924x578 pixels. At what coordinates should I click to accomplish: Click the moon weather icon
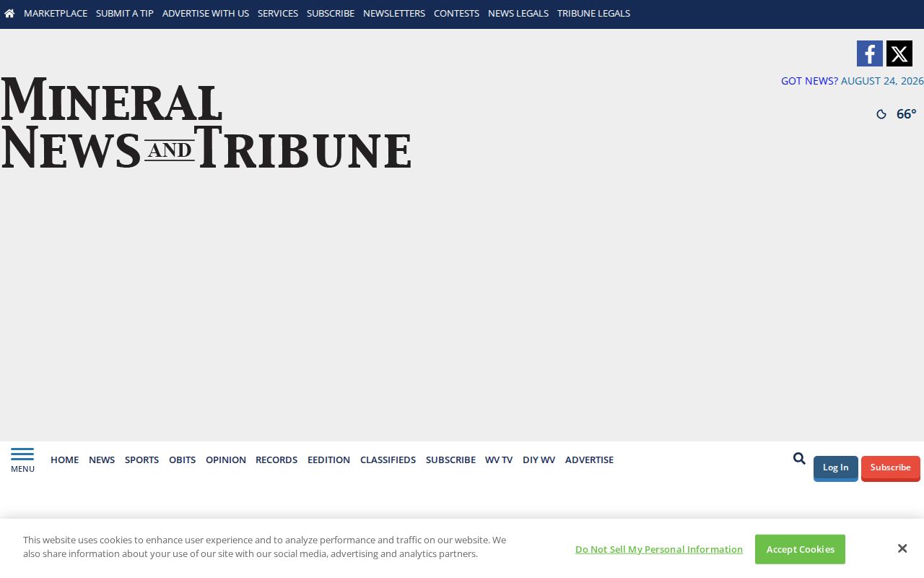pyautogui.click(x=881, y=114)
